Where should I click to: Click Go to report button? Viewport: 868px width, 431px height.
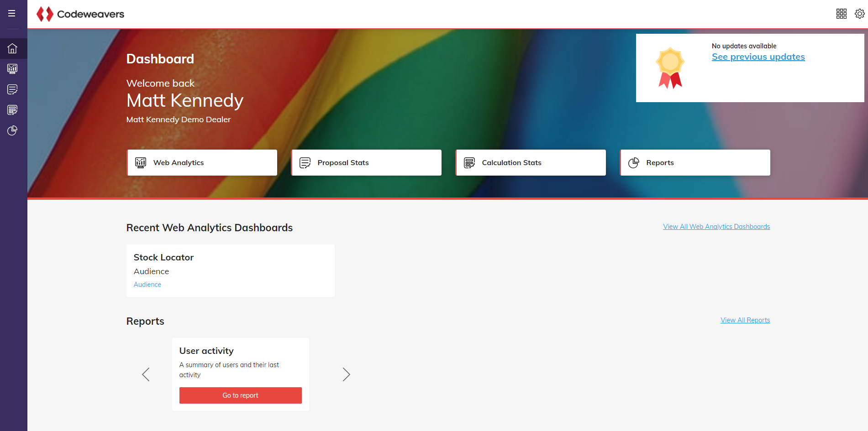click(241, 395)
